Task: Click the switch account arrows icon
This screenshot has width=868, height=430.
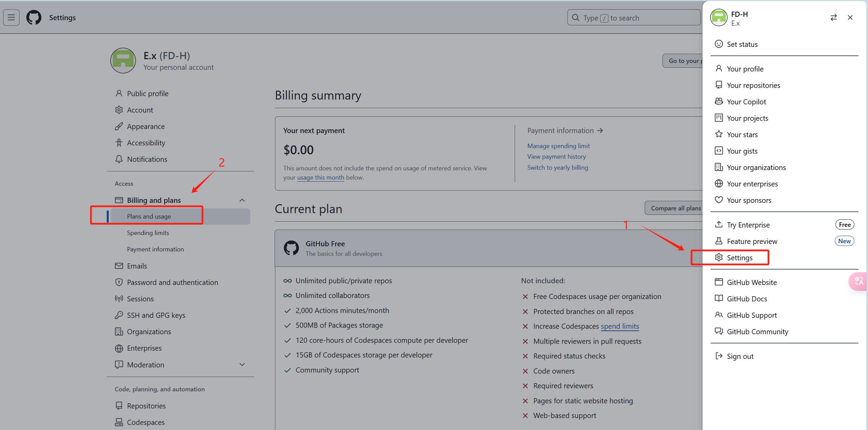Action: 833,17
